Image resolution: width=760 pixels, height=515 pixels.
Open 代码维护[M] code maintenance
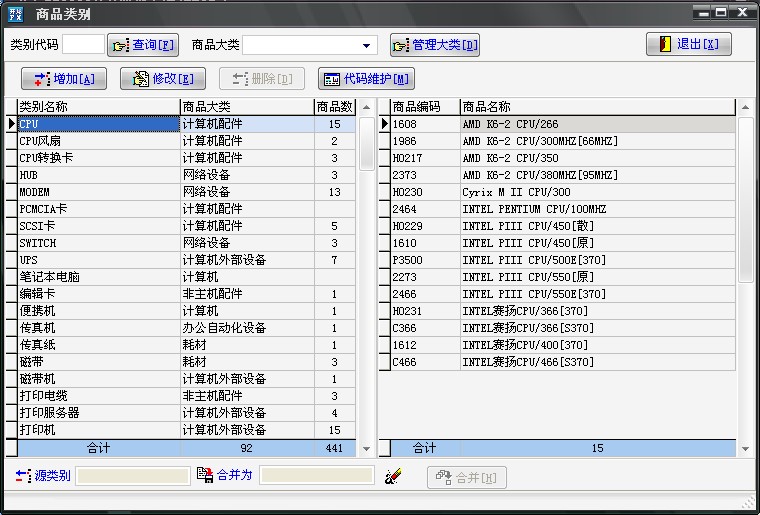(x=366, y=78)
